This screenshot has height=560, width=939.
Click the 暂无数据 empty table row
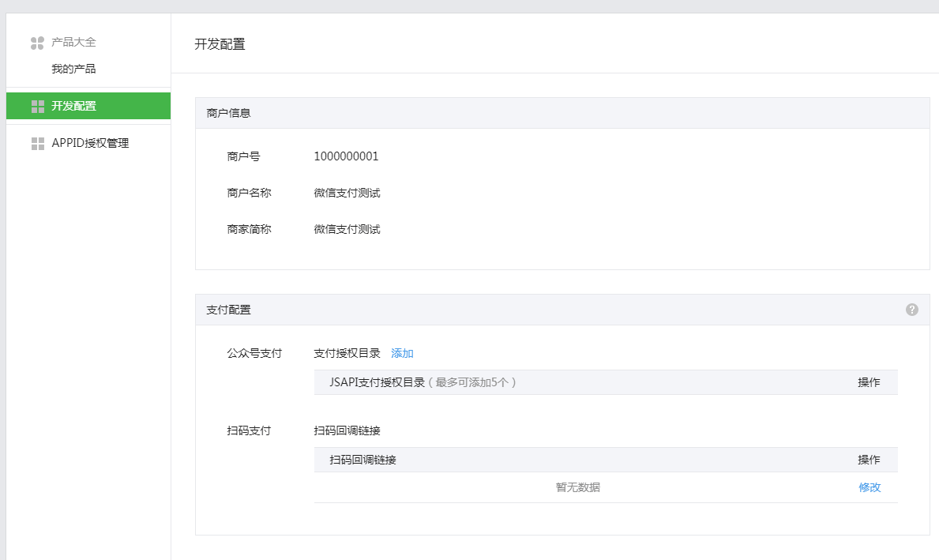(577, 487)
